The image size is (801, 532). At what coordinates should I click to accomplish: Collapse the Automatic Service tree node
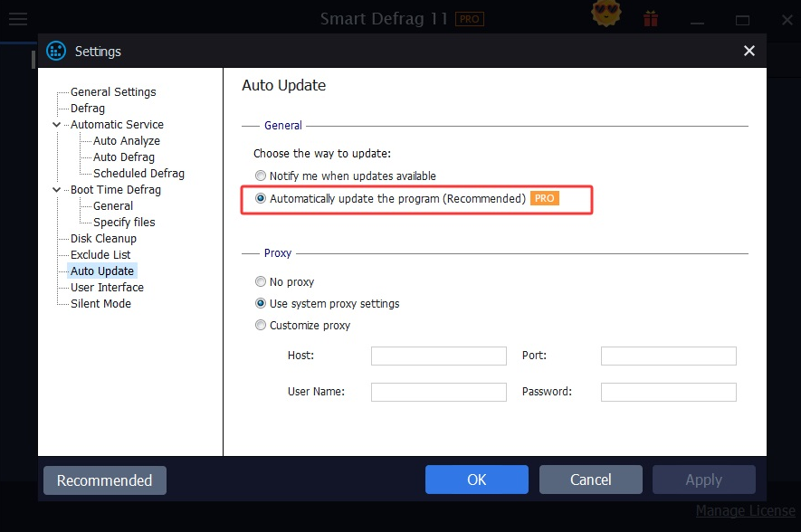(57, 125)
